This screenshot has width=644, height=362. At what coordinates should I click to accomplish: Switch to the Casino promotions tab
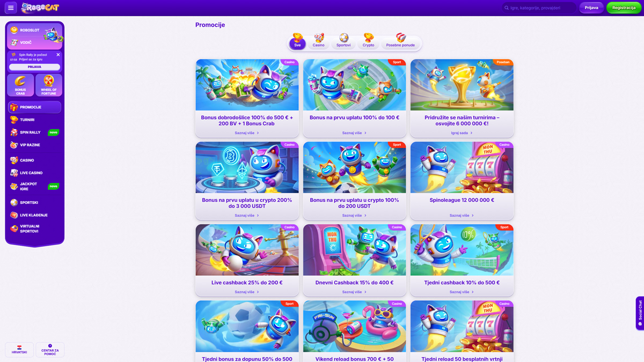click(x=319, y=41)
